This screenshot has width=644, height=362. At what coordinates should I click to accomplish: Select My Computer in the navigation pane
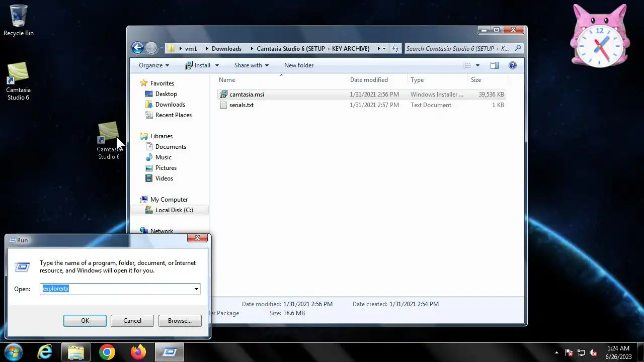(x=169, y=200)
